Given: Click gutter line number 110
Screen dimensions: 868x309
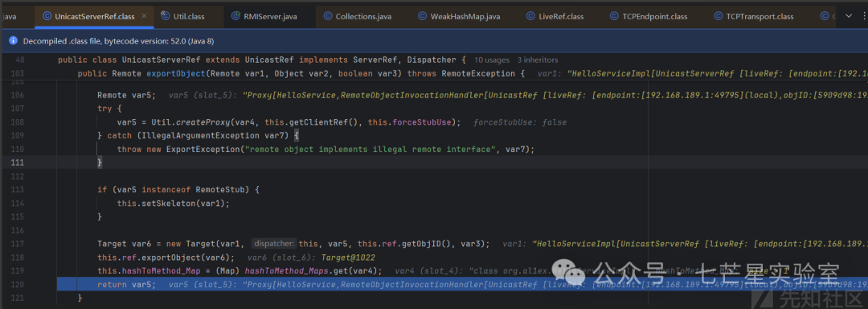Looking at the screenshot, I should click(x=18, y=149).
